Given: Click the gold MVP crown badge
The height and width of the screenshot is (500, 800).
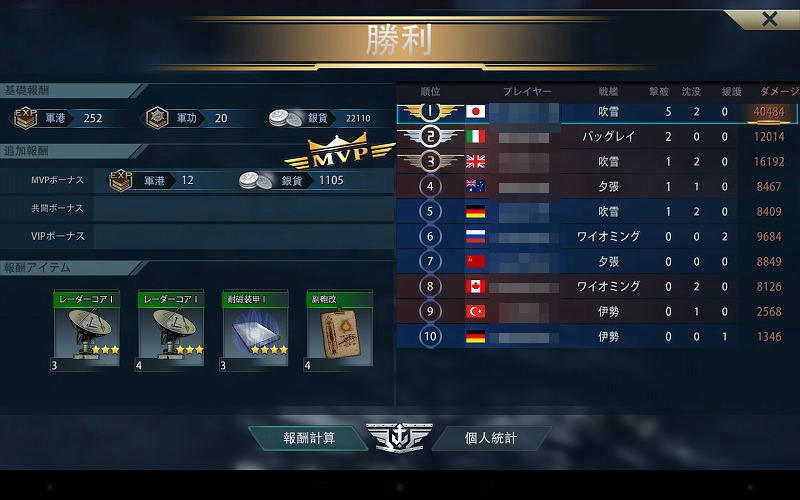Looking at the screenshot, I should (339, 151).
